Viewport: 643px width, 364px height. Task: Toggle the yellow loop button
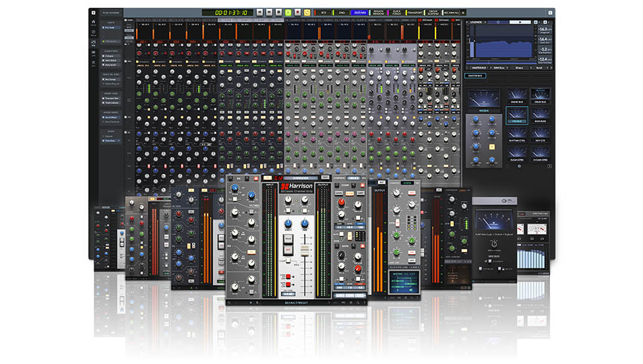tap(307, 13)
